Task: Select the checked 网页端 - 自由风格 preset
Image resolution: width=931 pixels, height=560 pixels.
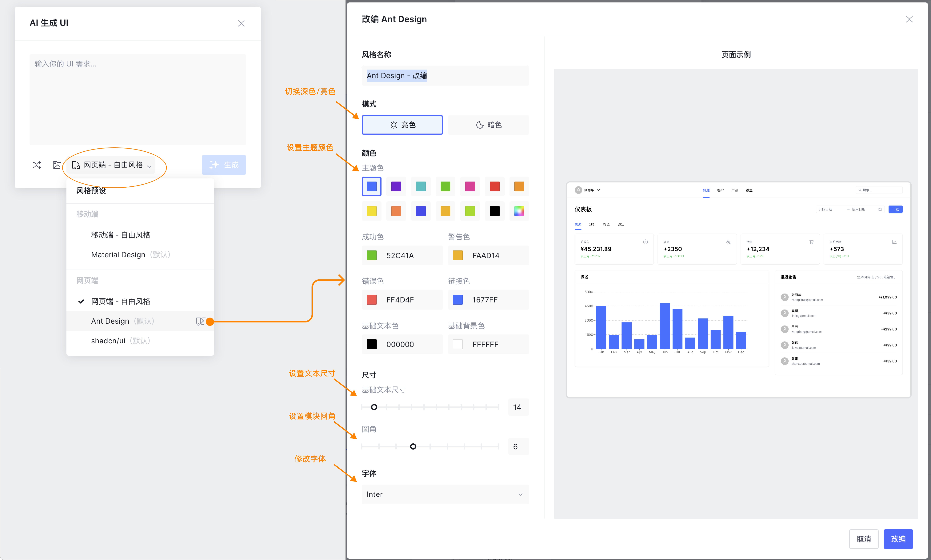Action: coord(140,302)
